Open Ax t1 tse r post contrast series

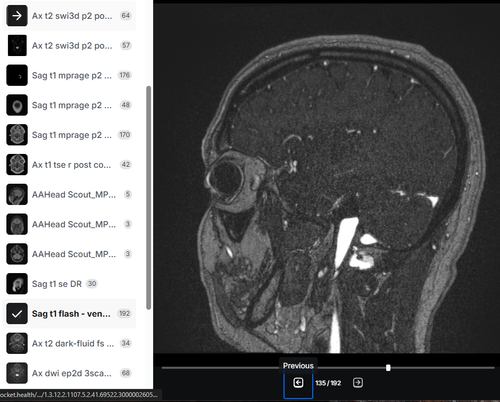click(69, 165)
